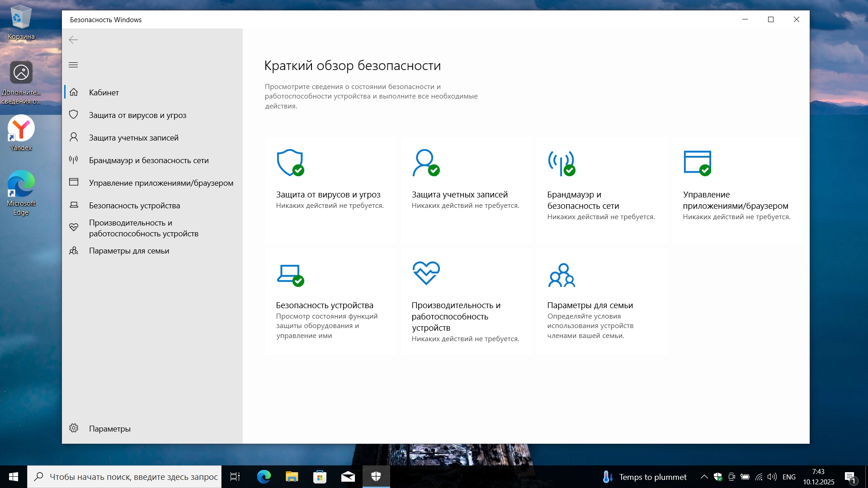Open the laptop icon in Device security tile
Screen dimensions: 868x488
(x=290, y=274)
